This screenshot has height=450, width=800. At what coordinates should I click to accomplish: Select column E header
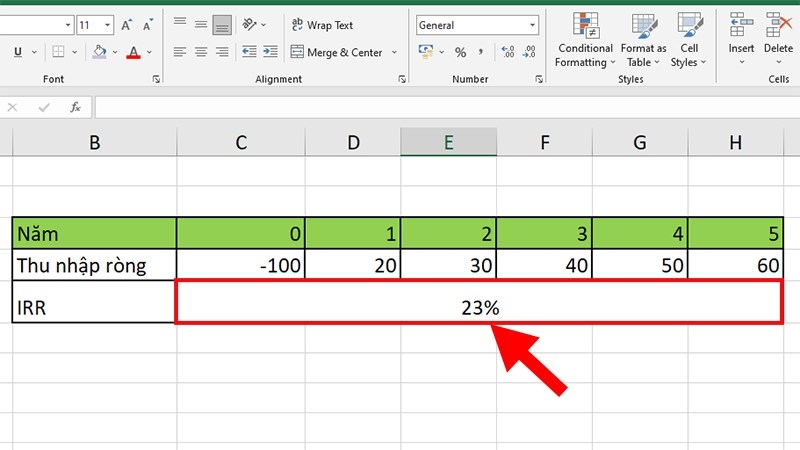point(448,142)
